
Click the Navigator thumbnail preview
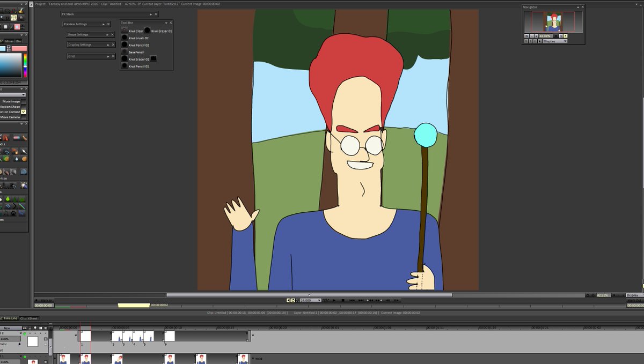553,22
